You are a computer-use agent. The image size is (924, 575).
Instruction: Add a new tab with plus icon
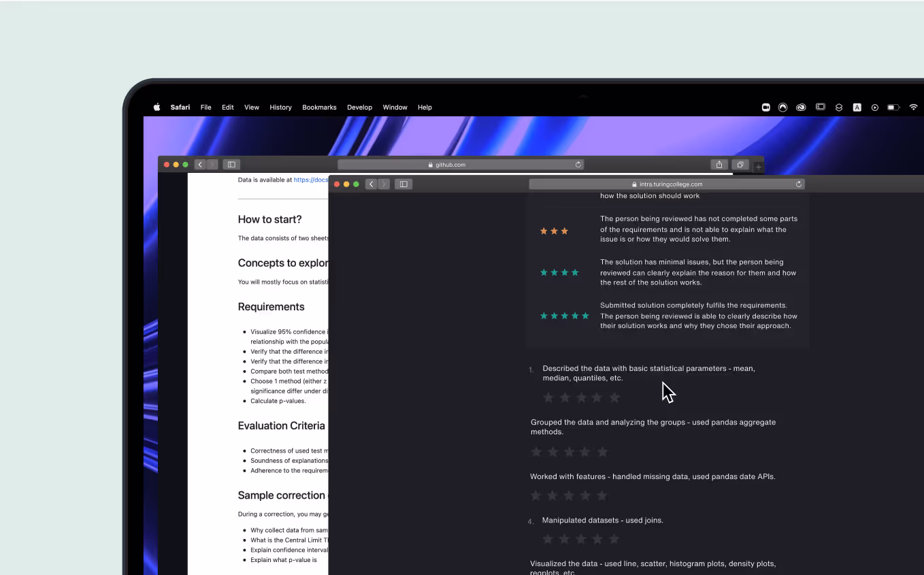click(759, 167)
